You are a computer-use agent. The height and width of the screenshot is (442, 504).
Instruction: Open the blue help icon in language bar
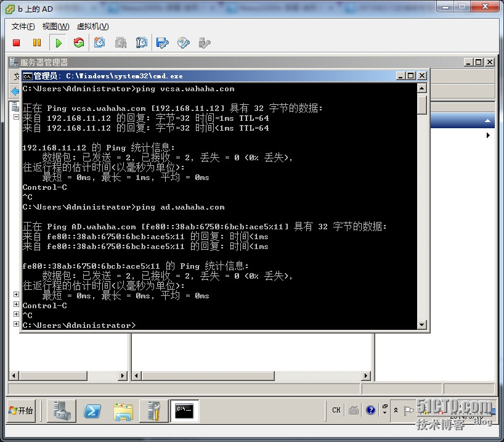371,410
